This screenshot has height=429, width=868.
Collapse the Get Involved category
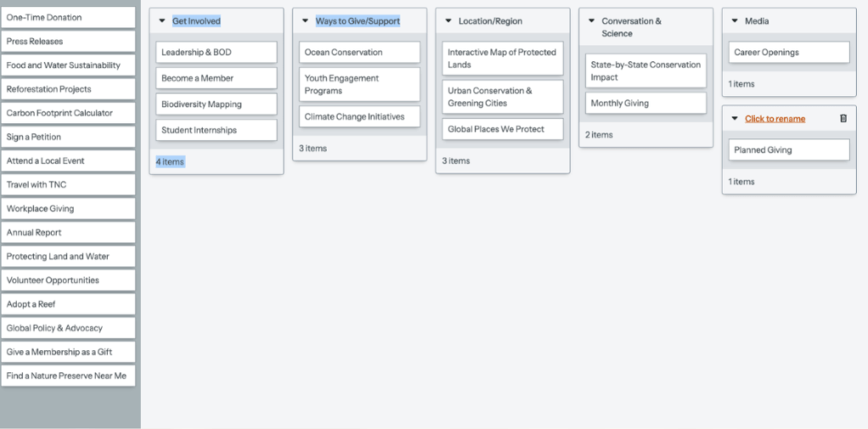(162, 21)
